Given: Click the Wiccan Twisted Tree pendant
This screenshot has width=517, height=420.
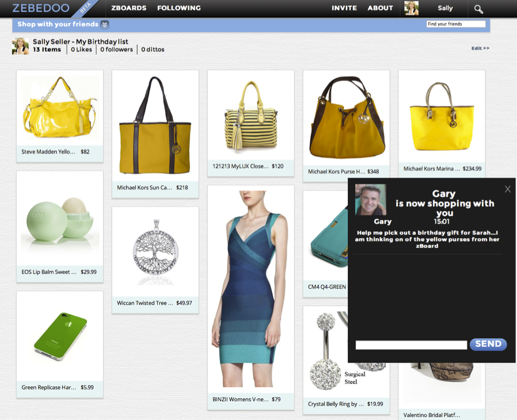Looking at the screenshot, I should tap(155, 252).
